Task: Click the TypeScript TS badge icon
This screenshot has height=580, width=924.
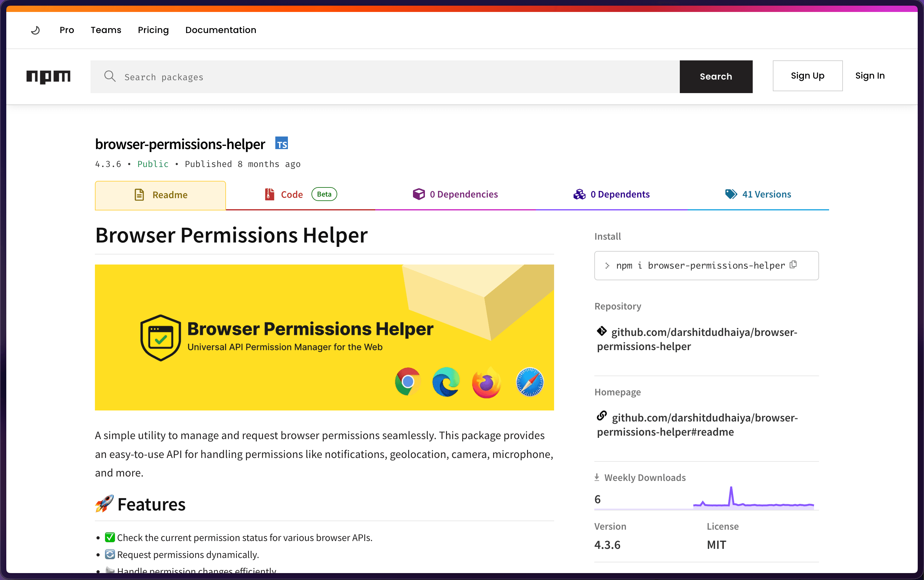Action: click(x=282, y=143)
